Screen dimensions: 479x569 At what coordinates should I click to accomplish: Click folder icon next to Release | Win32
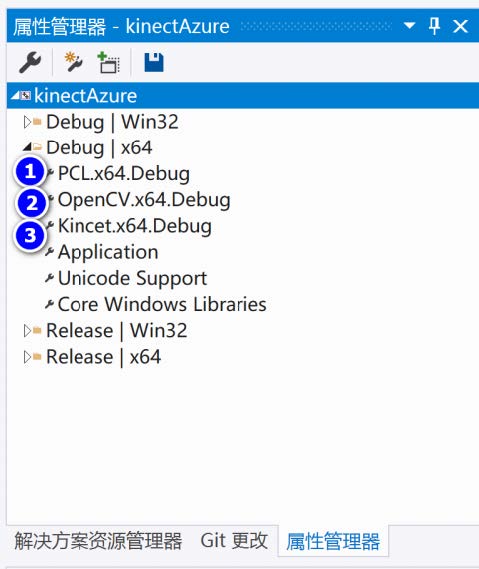(37, 330)
